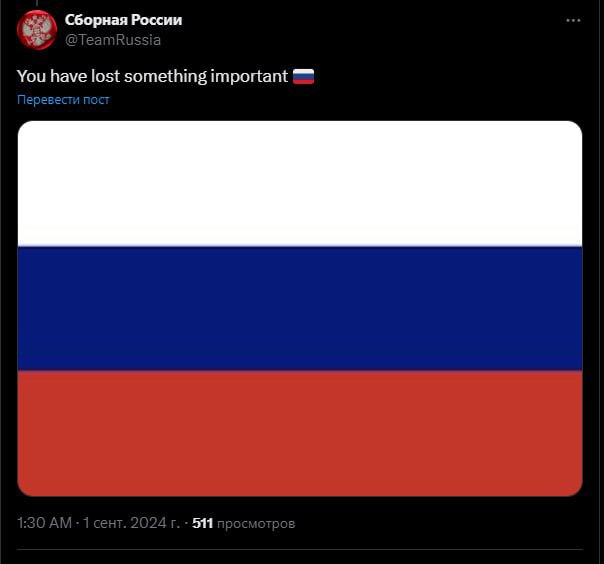Click the просмотров views label

[x=257, y=523]
